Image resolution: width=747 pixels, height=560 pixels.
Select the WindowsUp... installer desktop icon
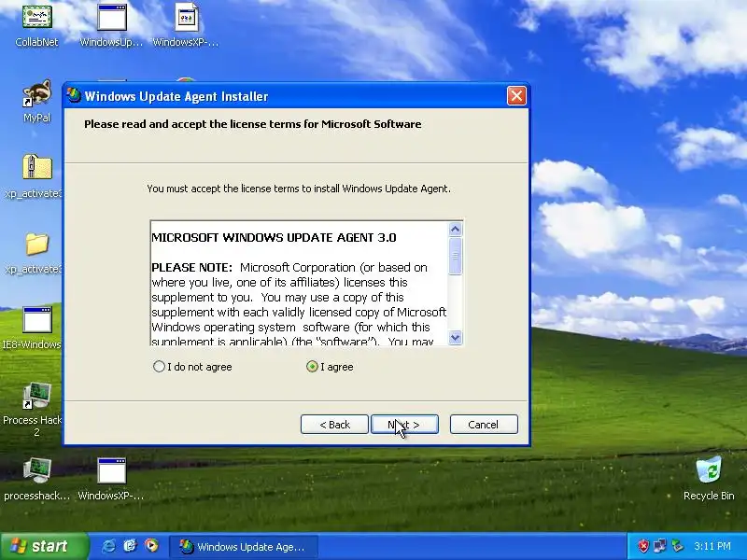point(111,26)
